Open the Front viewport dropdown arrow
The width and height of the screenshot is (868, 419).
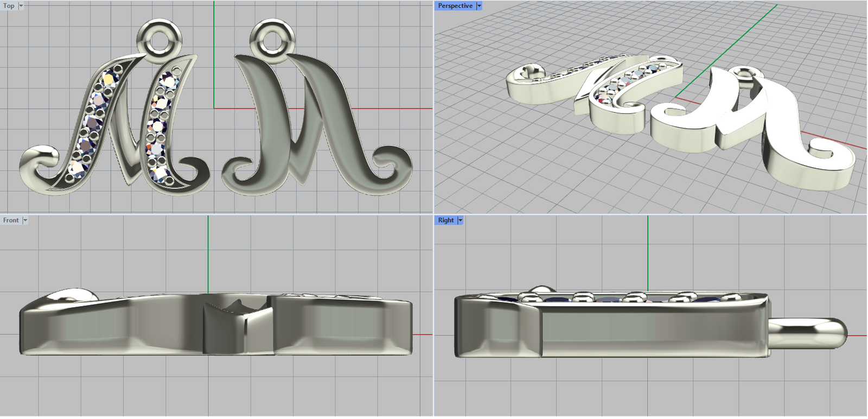pyautogui.click(x=25, y=220)
